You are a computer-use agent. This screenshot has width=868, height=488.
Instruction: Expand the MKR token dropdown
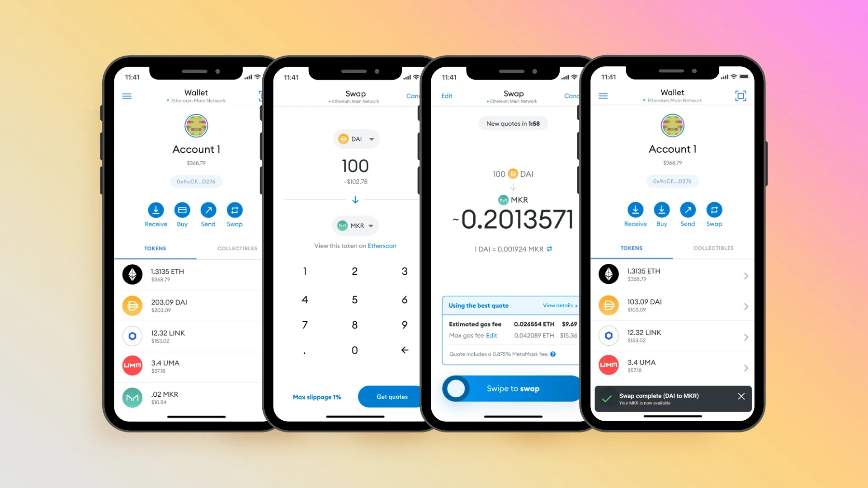pos(355,225)
